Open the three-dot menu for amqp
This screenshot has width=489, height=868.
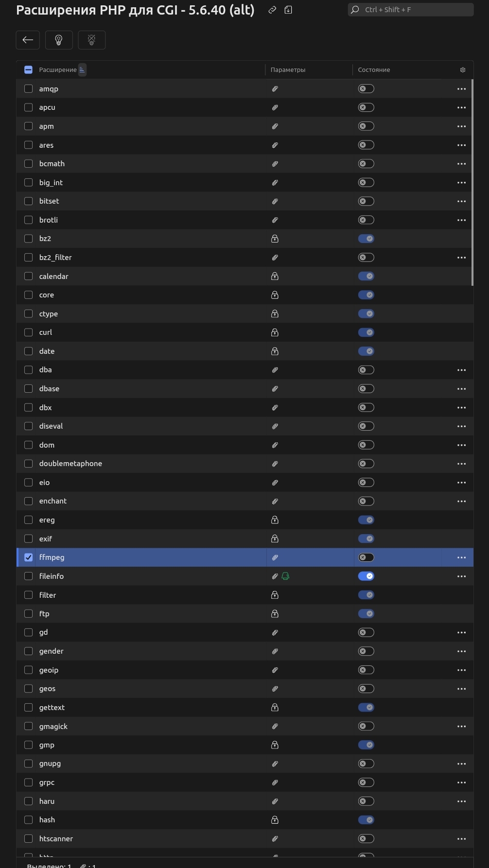(461, 89)
